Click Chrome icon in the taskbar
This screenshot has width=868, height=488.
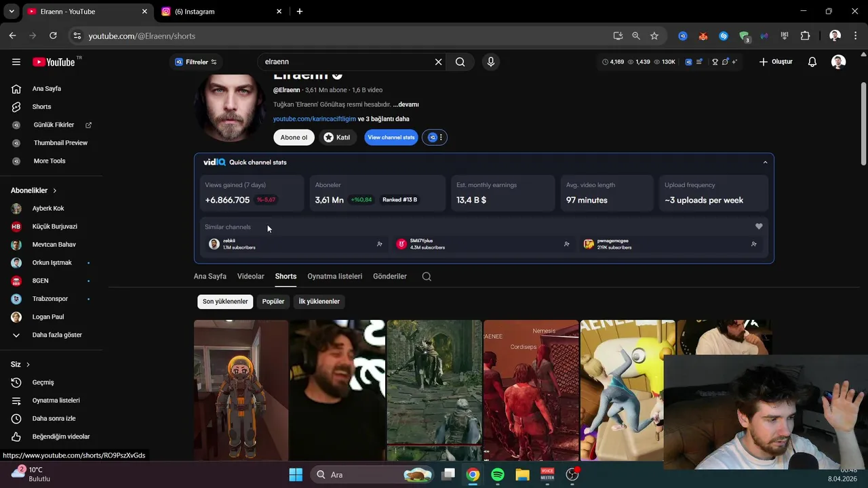point(473,474)
